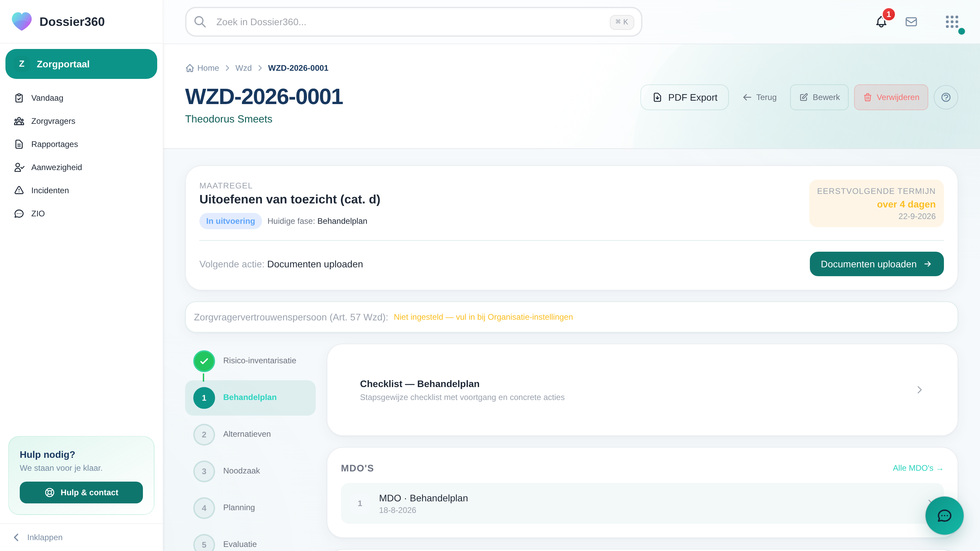
Task: Click Theodorus Smeets client name
Action: (229, 119)
